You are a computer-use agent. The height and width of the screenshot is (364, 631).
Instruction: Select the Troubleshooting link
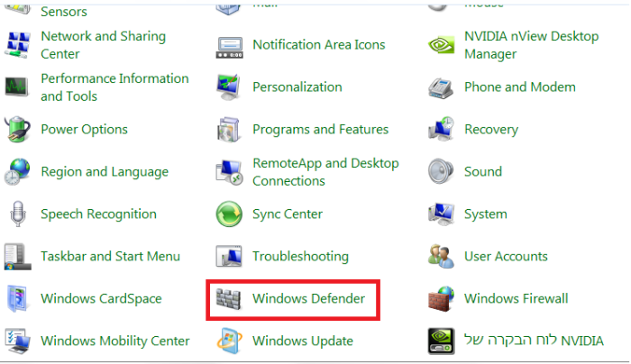pos(300,256)
